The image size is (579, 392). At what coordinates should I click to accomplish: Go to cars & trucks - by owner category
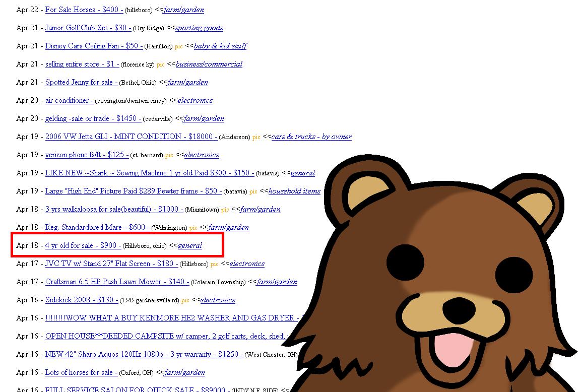311,137
